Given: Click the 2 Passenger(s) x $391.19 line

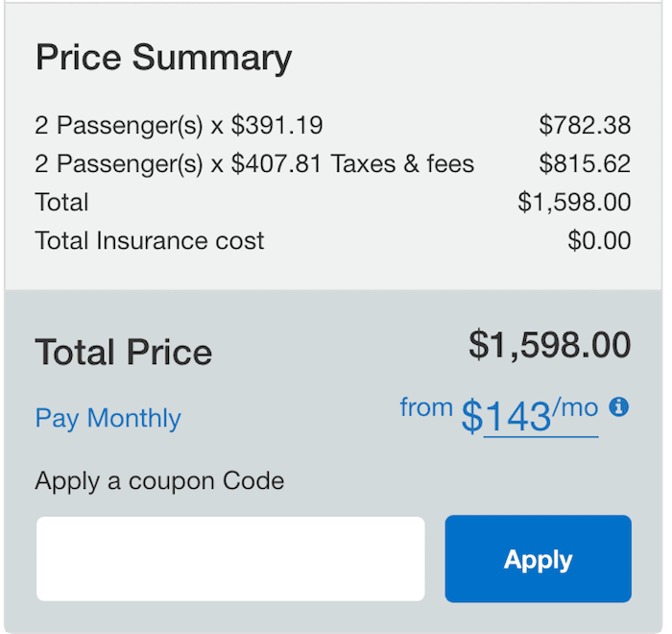Looking at the screenshot, I should [x=179, y=126].
